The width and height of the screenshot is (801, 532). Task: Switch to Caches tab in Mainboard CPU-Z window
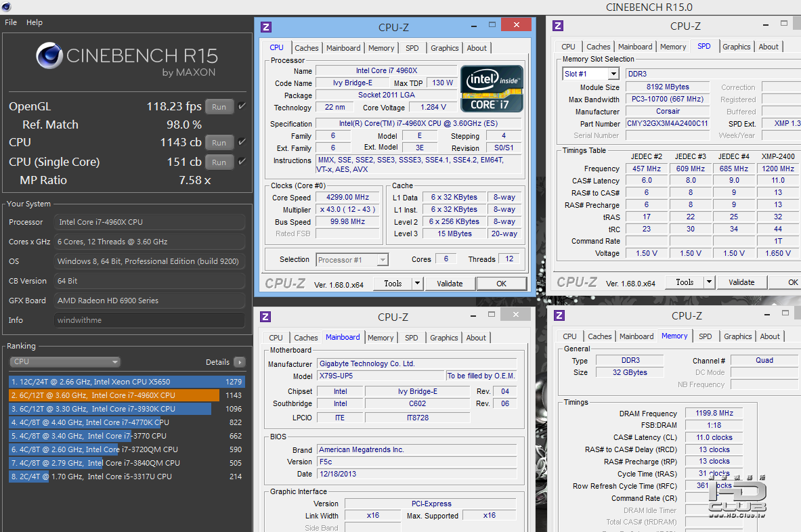pos(306,338)
